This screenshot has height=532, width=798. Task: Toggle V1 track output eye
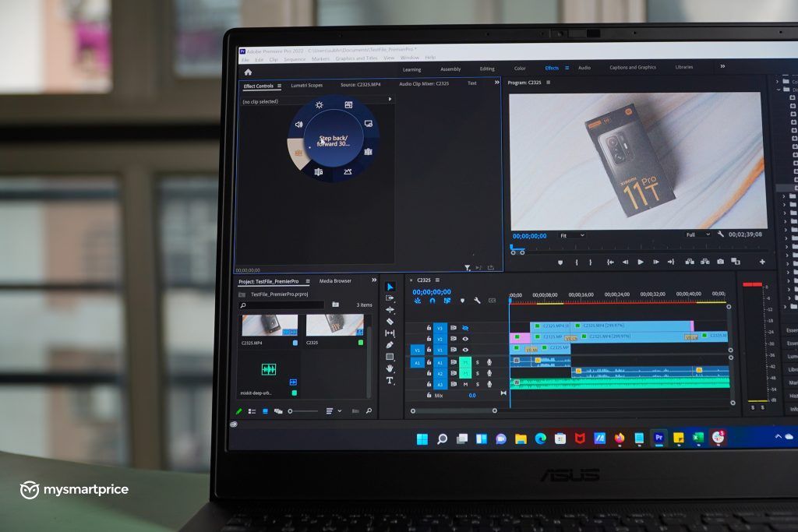click(465, 350)
